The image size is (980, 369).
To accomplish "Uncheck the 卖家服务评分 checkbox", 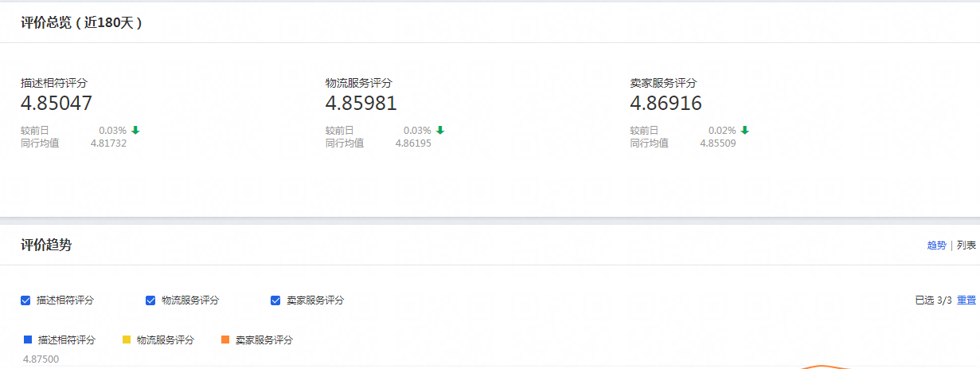I will [275, 300].
